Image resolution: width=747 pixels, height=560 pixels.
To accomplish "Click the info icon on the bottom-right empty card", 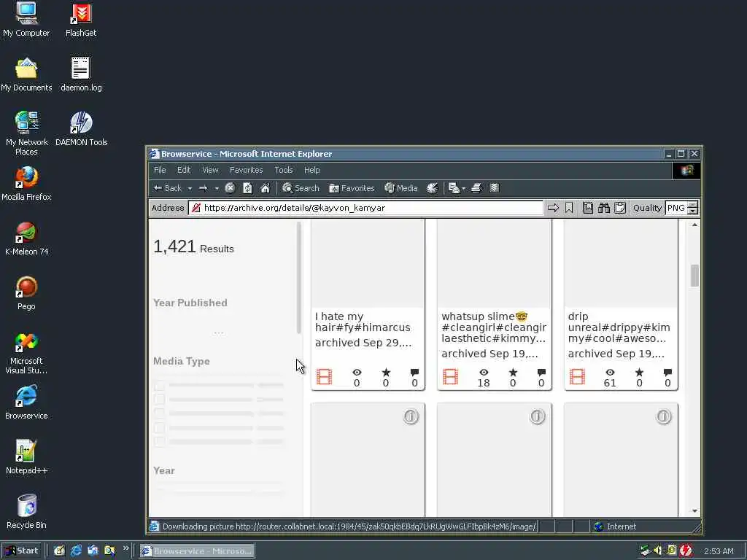I will click(664, 416).
